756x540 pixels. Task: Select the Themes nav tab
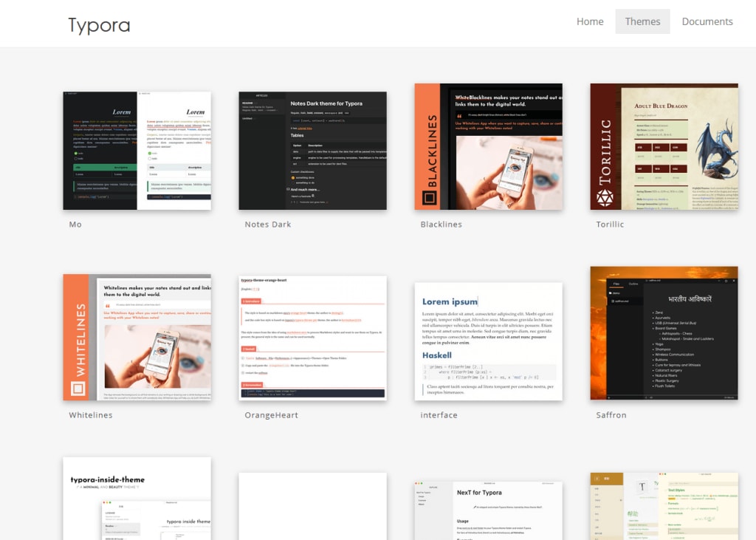pos(642,21)
